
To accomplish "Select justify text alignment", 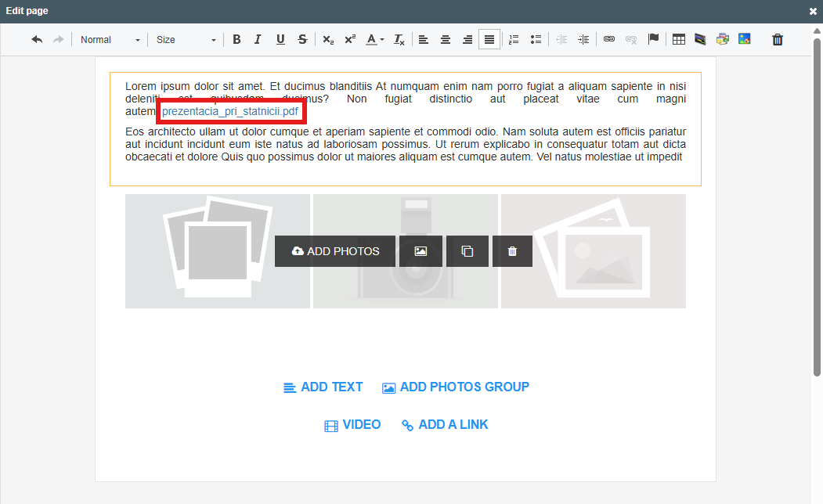I will coord(489,40).
